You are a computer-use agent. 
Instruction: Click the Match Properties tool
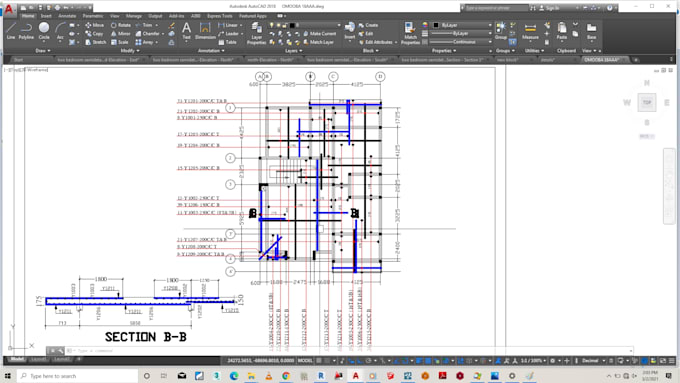410,33
